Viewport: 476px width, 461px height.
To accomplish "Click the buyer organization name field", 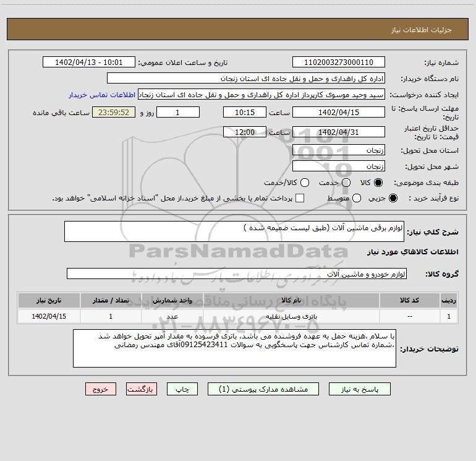I will [246, 78].
